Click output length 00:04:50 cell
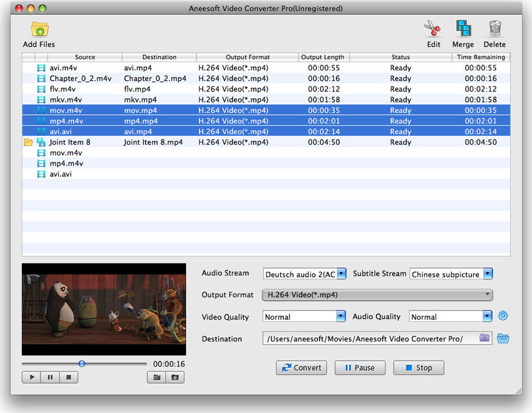This screenshot has width=532, height=413. point(324,142)
